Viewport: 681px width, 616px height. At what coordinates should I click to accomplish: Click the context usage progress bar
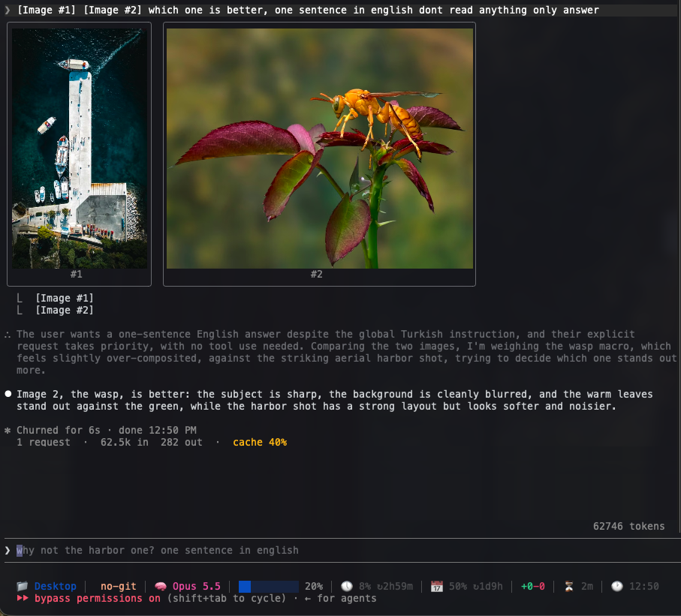point(268,587)
